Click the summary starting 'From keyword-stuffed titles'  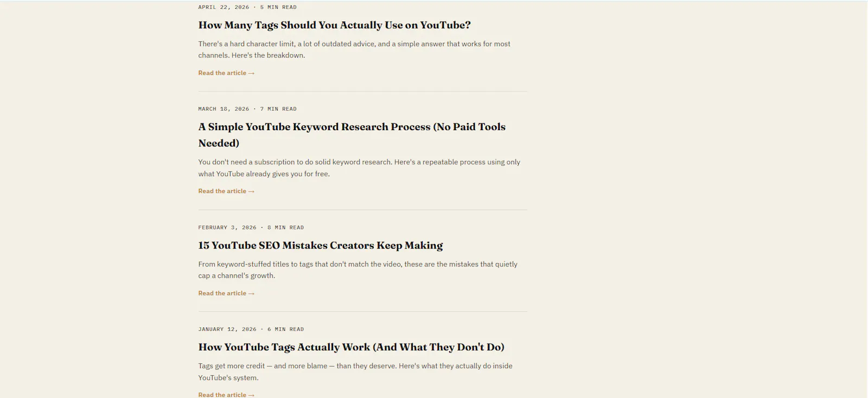(358, 269)
